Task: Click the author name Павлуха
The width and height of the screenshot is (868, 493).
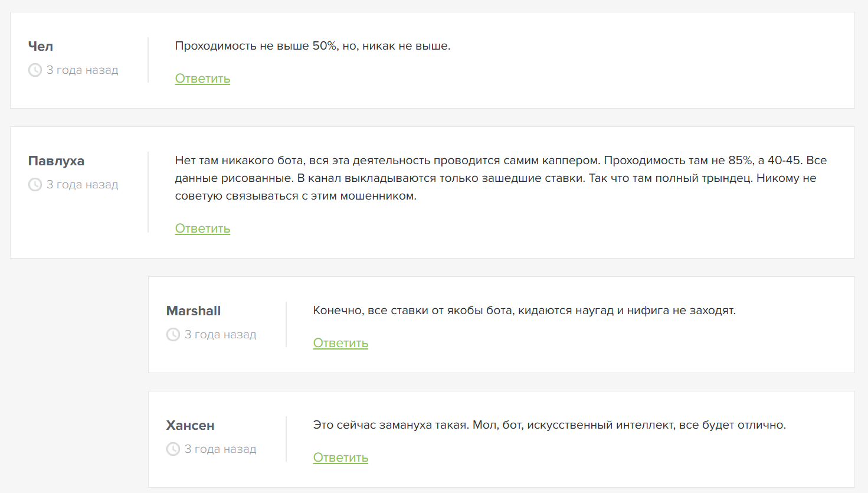Action: [x=56, y=161]
